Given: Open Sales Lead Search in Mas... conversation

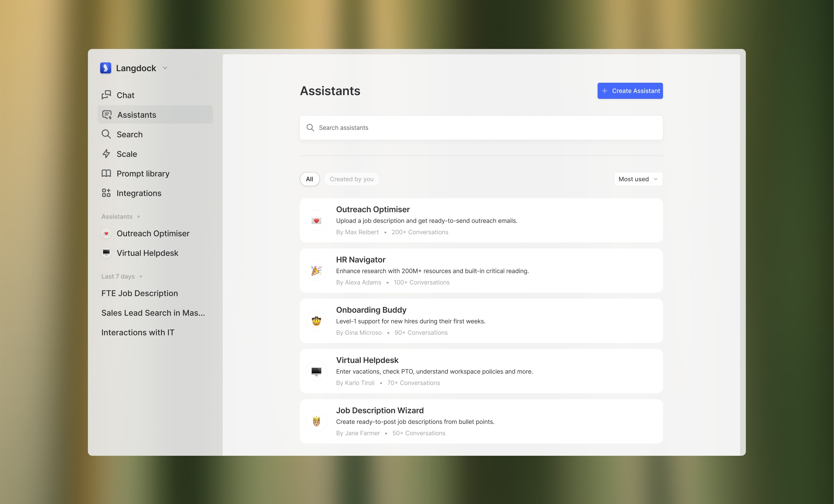Looking at the screenshot, I should point(153,312).
